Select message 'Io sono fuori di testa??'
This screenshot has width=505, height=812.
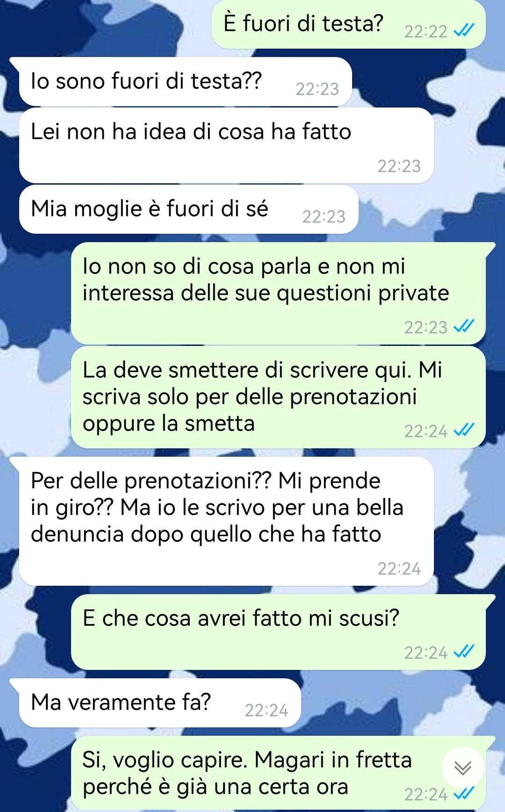(185, 82)
